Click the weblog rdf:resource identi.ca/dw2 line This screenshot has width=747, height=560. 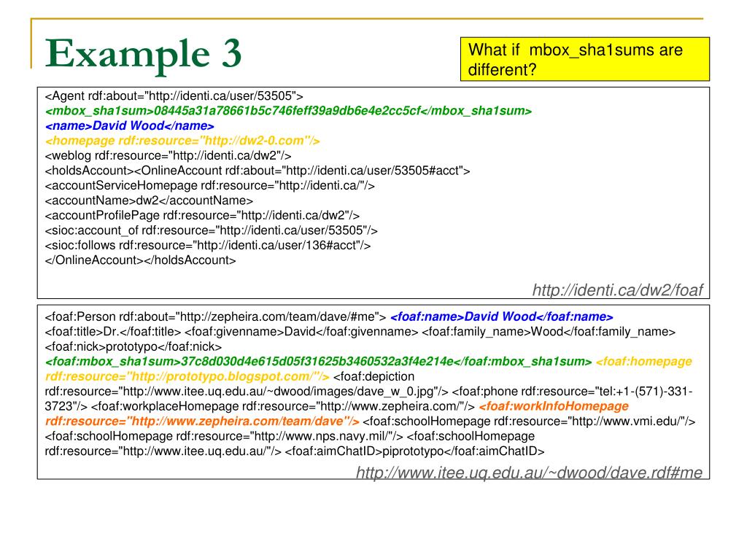pos(168,156)
